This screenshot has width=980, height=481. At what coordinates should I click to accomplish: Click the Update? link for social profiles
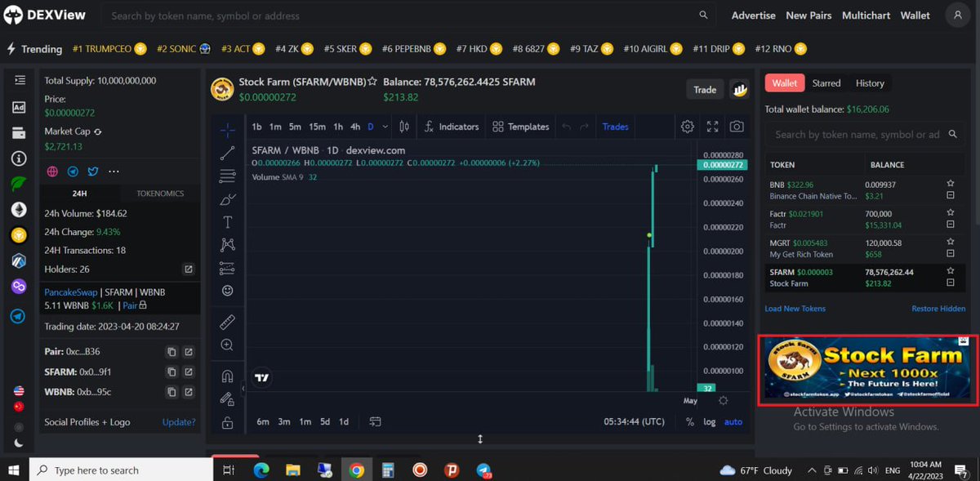point(179,422)
